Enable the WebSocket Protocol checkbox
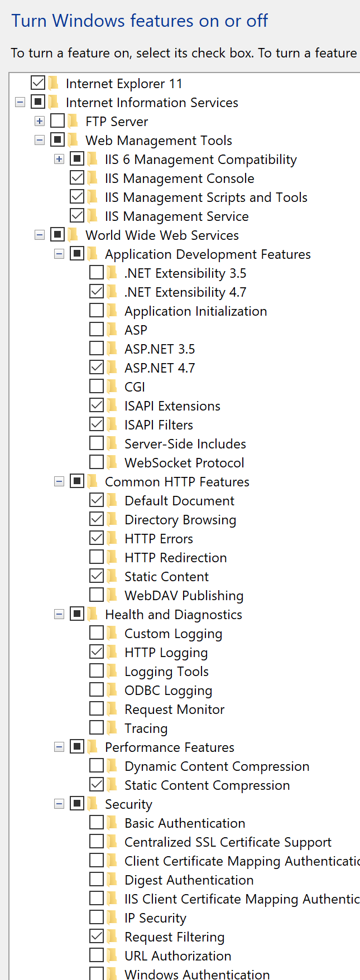The height and width of the screenshot is (980, 360). click(x=97, y=462)
